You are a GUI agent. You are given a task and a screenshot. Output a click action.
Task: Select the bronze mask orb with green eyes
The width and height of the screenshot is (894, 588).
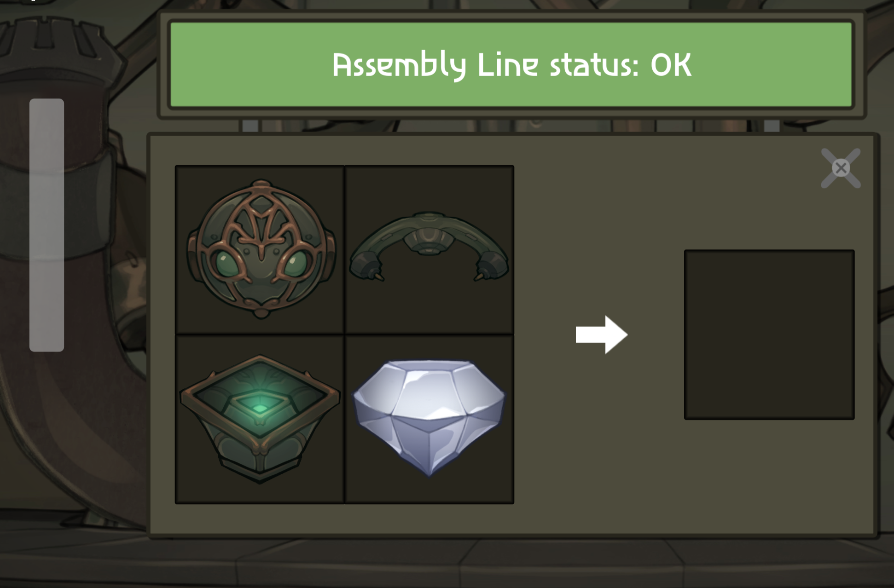coord(261,249)
